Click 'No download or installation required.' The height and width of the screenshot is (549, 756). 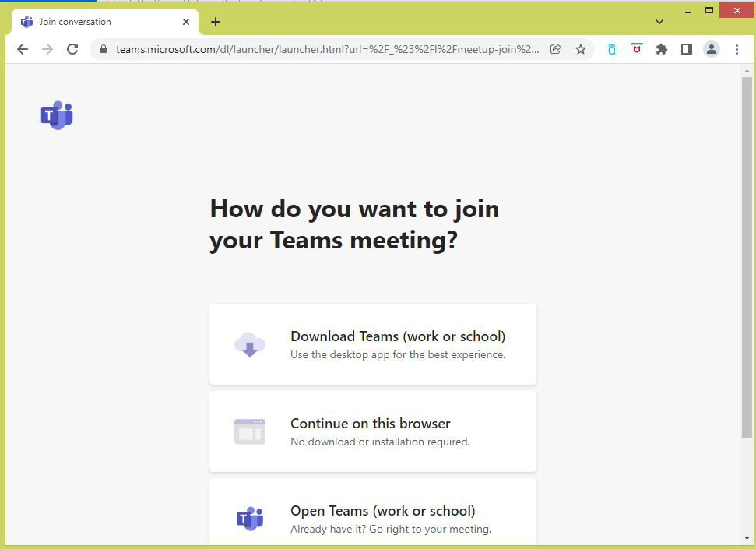[380, 442]
